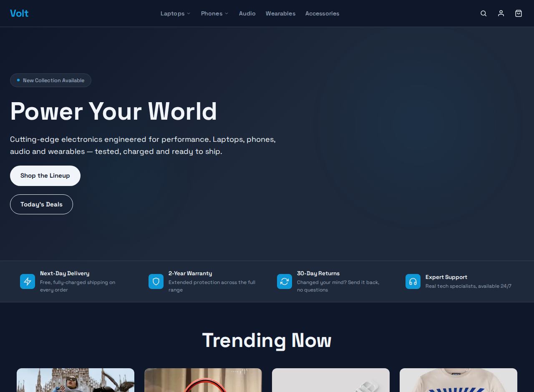Click the Shop the Lineup button
Screen dimensions: 534x392
(45, 176)
